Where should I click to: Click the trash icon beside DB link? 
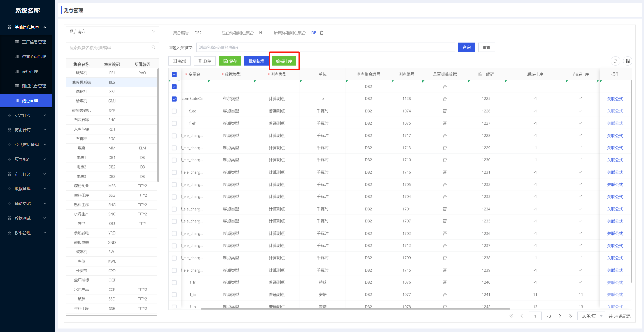pyautogui.click(x=321, y=33)
